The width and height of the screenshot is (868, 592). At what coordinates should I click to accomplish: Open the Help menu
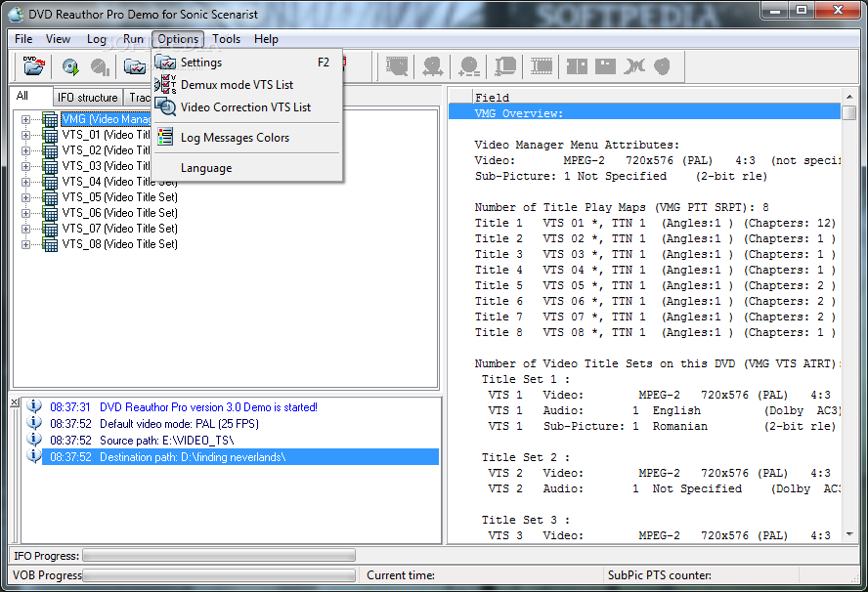(x=266, y=39)
